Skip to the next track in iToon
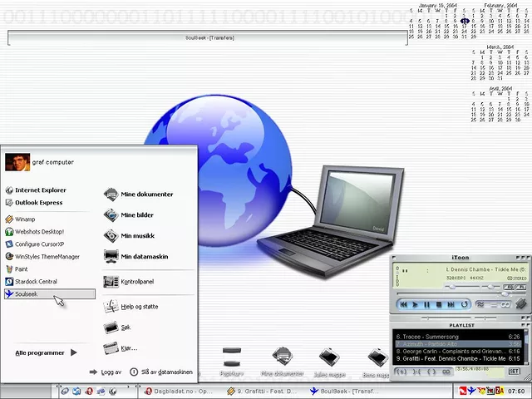 pyautogui.click(x=451, y=305)
